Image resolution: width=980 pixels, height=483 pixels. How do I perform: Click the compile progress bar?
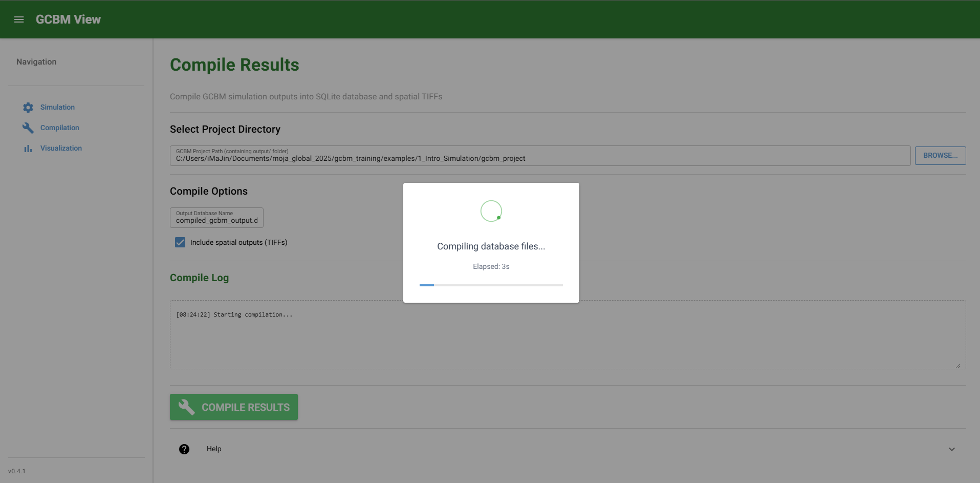491,285
